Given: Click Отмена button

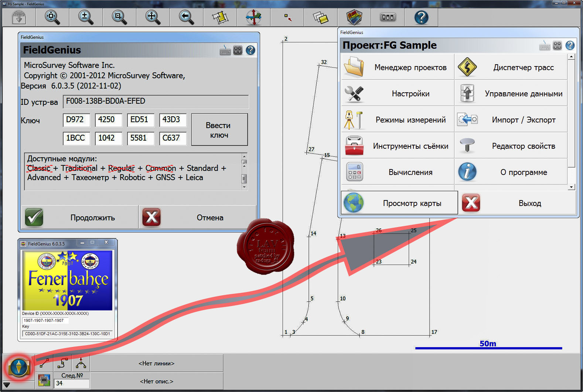Looking at the screenshot, I should click(x=197, y=217).
